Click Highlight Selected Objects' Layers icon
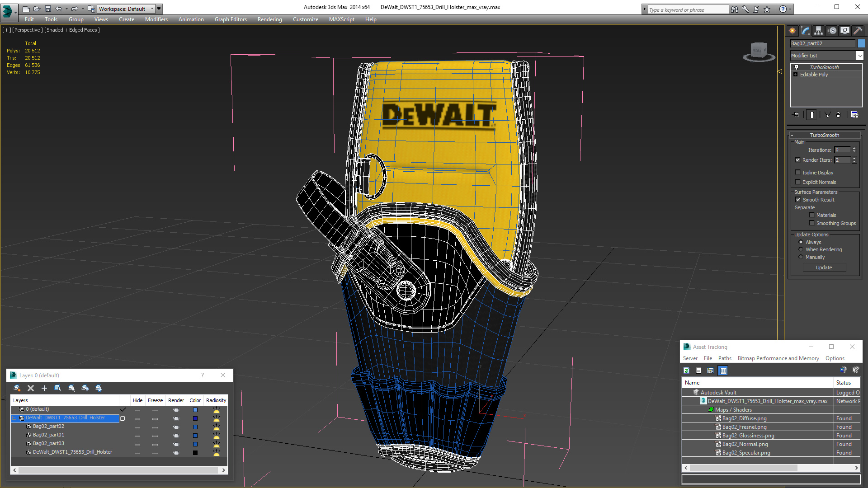The image size is (868, 488). pos(71,388)
